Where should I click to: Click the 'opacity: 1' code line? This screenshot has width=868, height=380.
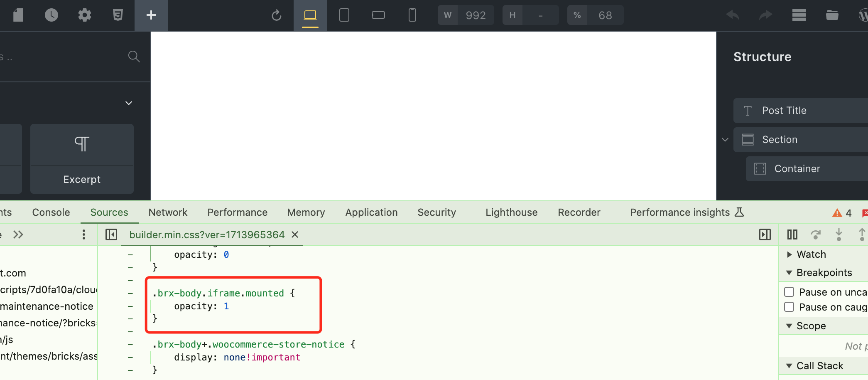(201, 306)
